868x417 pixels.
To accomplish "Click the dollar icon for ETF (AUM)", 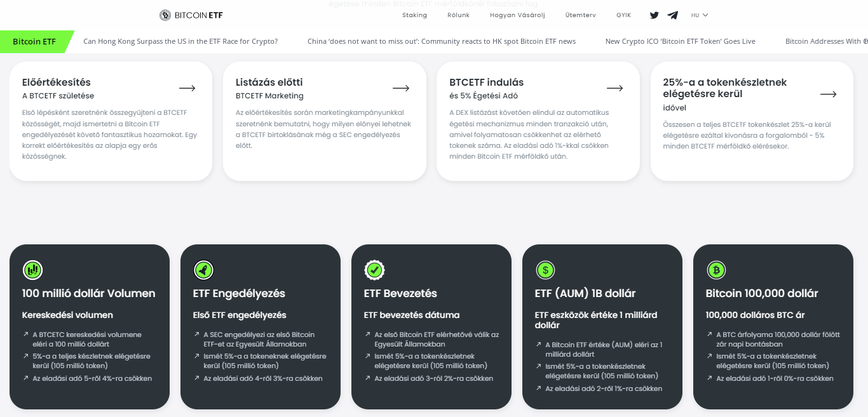I will [545, 270].
